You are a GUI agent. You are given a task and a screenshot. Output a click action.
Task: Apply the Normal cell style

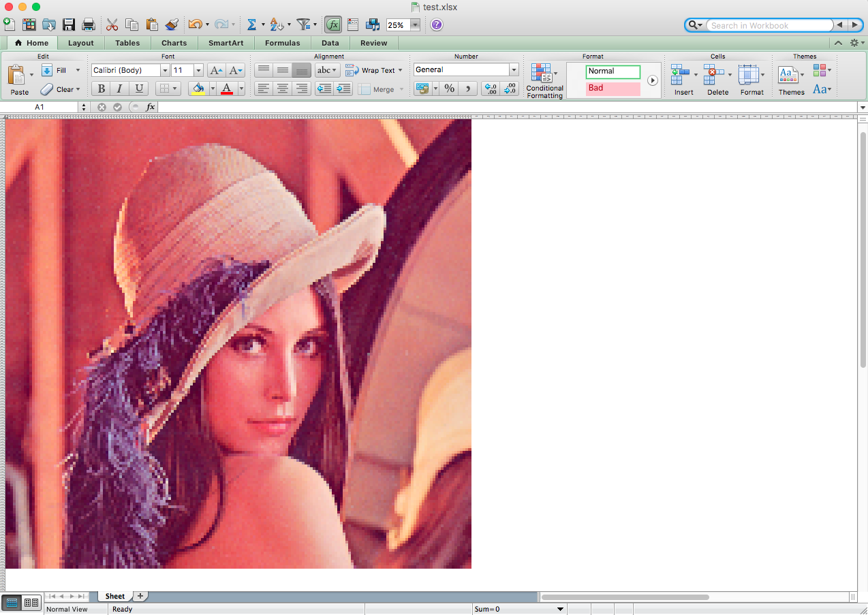pos(613,72)
